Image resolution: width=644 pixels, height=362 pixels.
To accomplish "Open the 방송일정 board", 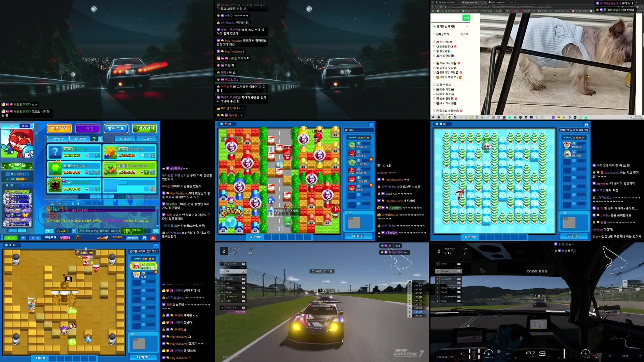I will pos(445,46).
